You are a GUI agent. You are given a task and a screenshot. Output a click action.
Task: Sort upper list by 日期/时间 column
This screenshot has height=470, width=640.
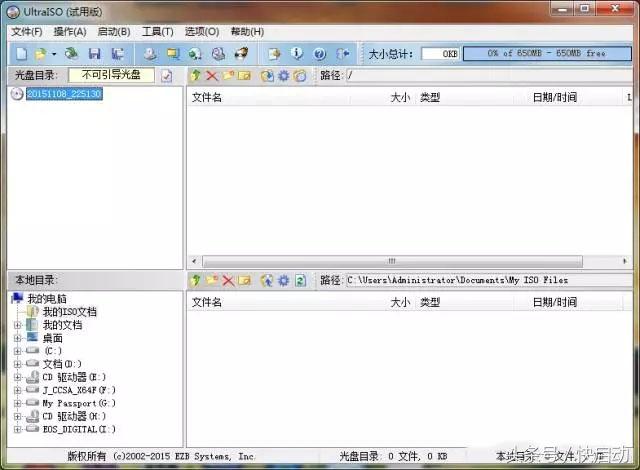pyautogui.click(x=568, y=98)
